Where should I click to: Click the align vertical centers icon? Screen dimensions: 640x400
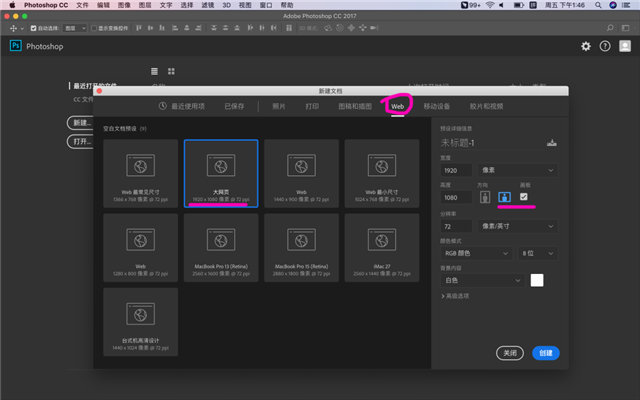(151, 28)
